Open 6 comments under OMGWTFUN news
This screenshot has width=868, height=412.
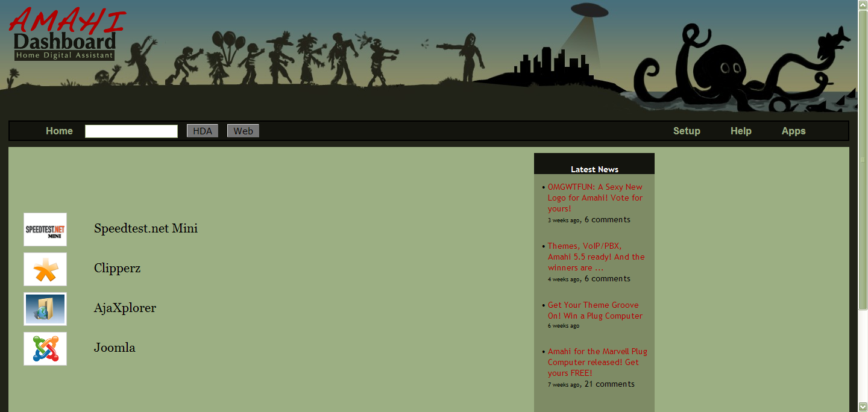point(608,220)
